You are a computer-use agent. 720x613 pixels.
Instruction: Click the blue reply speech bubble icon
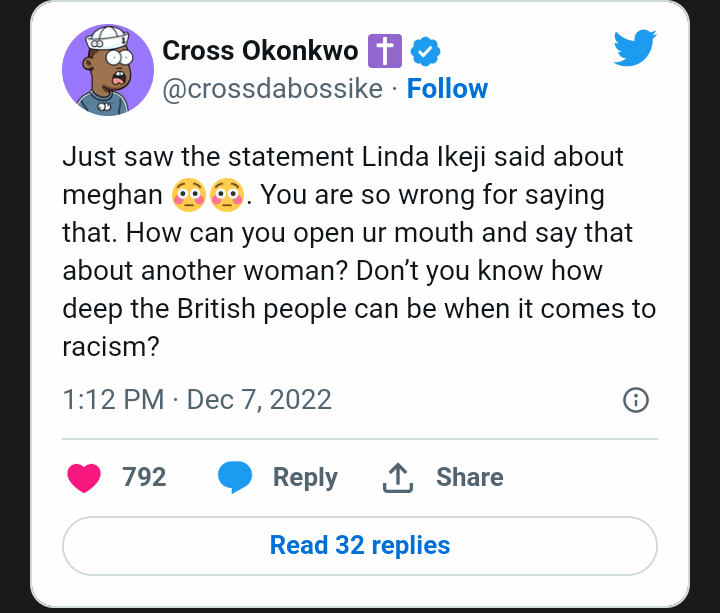tap(235, 478)
